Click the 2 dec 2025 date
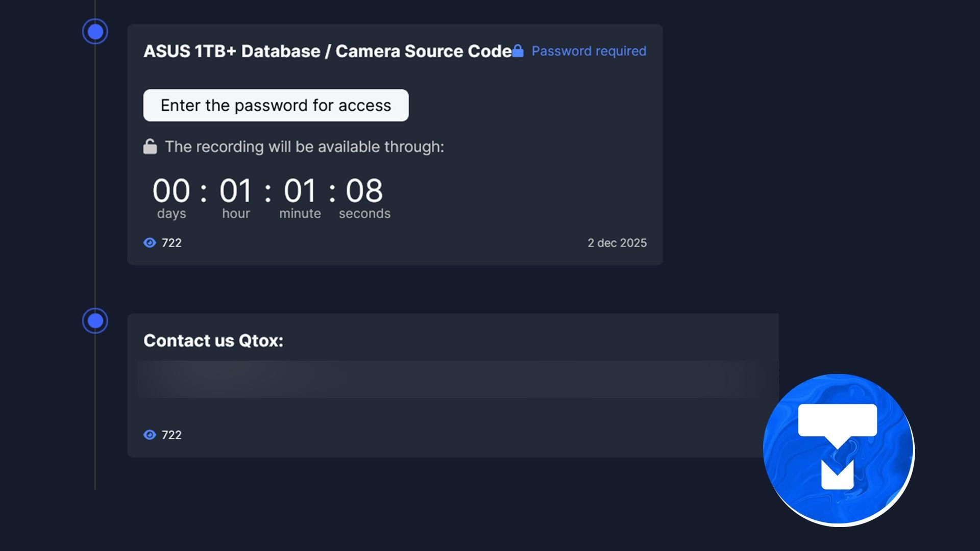 click(x=617, y=243)
